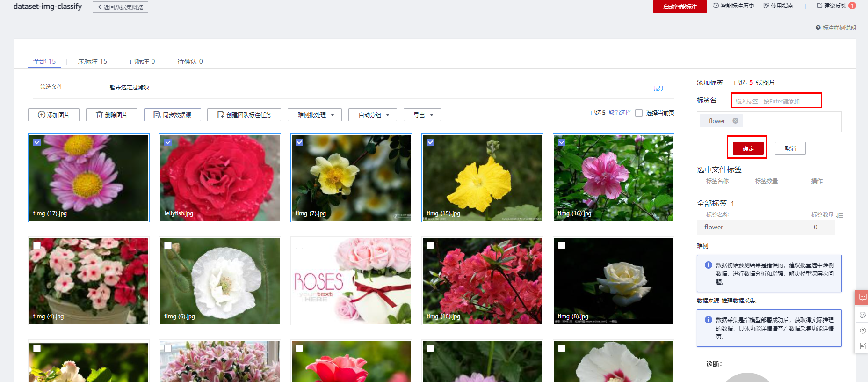Open the 建议反馈 link
This screenshot has width=868, height=382.
point(832,6)
